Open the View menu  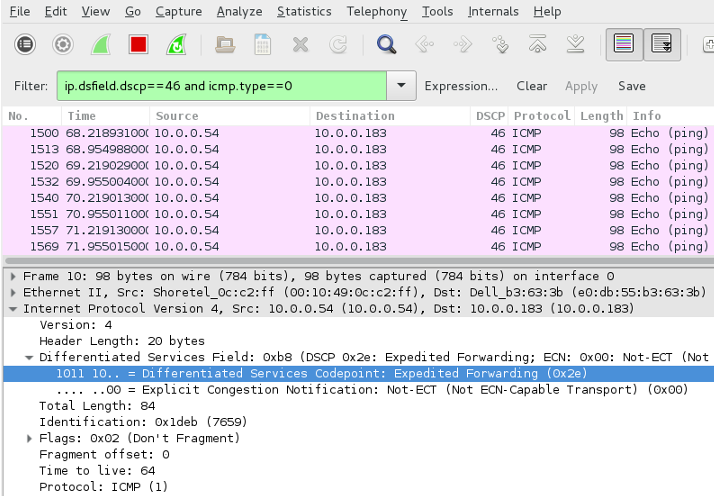pyautogui.click(x=96, y=11)
